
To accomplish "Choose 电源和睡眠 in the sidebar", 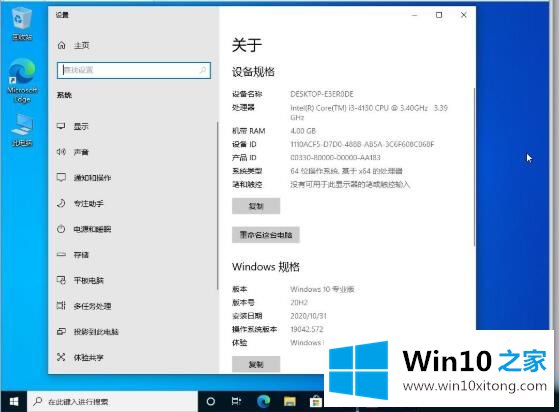I will point(92,229).
